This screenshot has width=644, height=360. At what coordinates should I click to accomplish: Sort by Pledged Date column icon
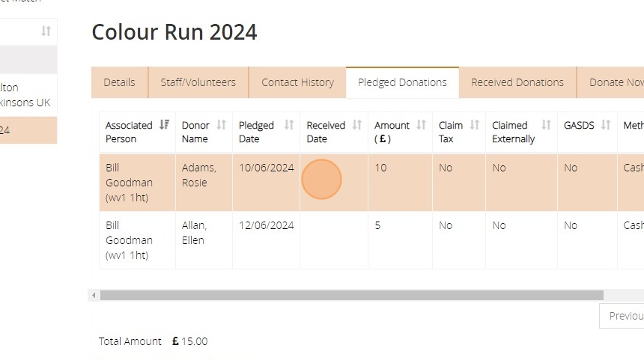[288, 125]
